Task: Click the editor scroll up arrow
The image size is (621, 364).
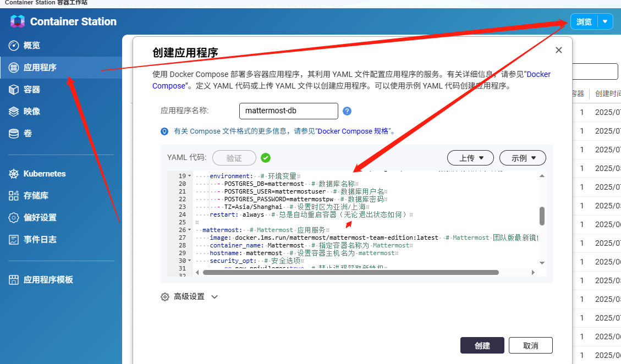Action: 542,175
